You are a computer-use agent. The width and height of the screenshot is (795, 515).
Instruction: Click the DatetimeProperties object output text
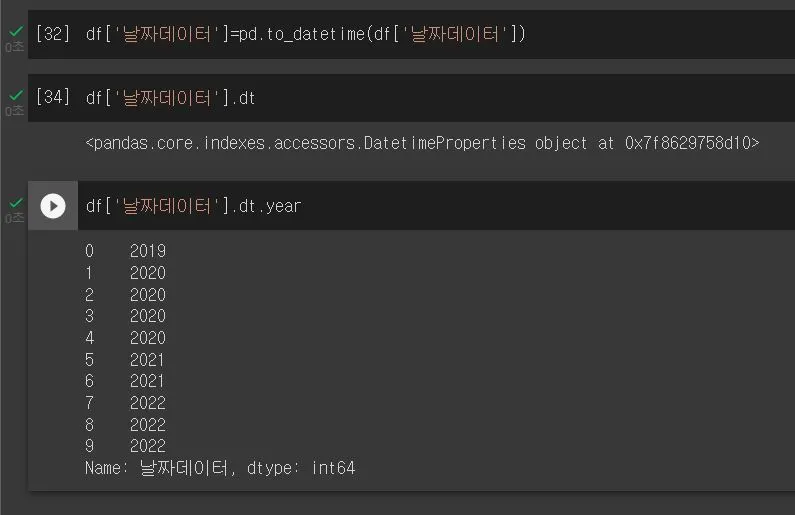422,143
